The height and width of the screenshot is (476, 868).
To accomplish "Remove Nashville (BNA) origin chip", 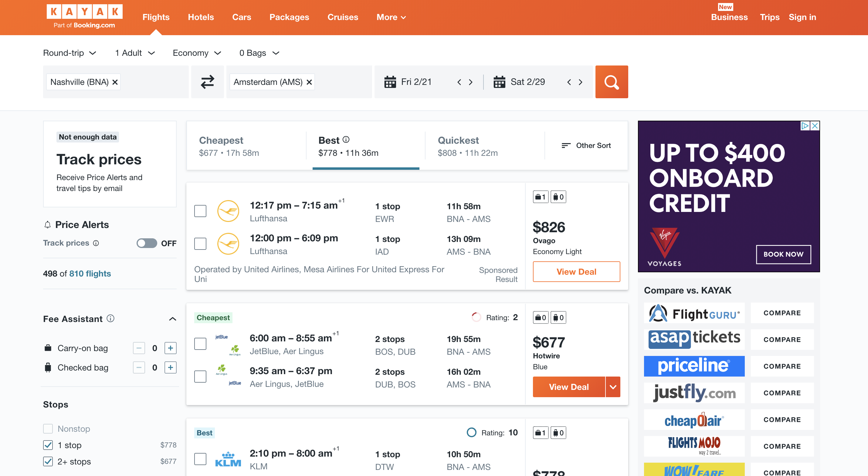I will click(x=115, y=82).
